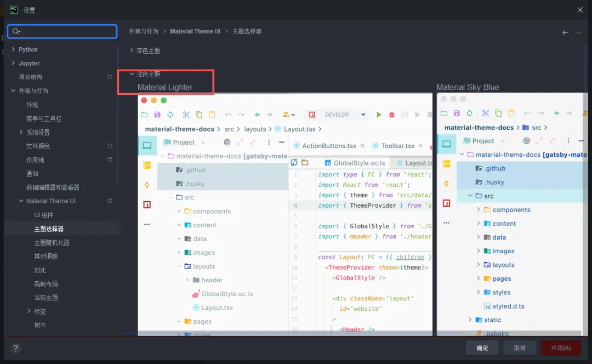The width and height of the screenshot is (592, 364).
Task: Open the UI 组件 page
Action: pyautogui.click(x=44, y=215)
